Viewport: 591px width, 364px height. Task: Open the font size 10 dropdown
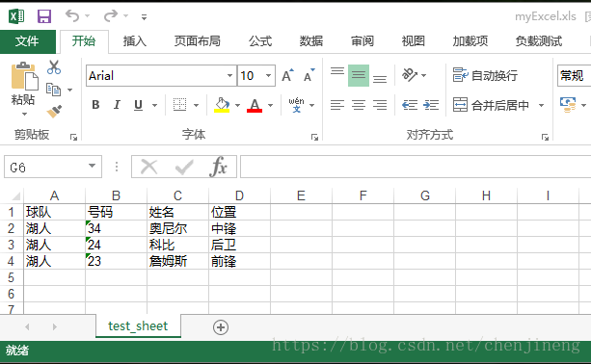[268, 76]
